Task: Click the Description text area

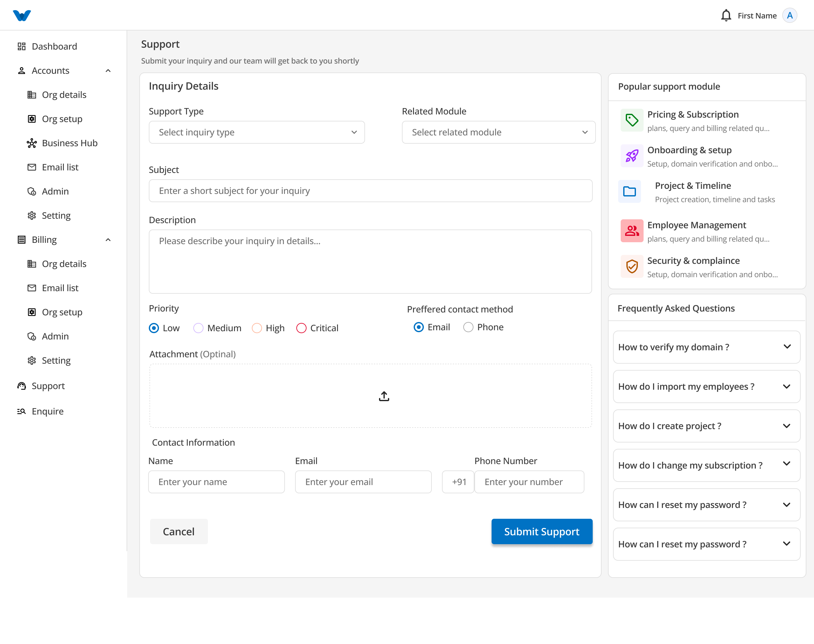Action: pos(370,261)
